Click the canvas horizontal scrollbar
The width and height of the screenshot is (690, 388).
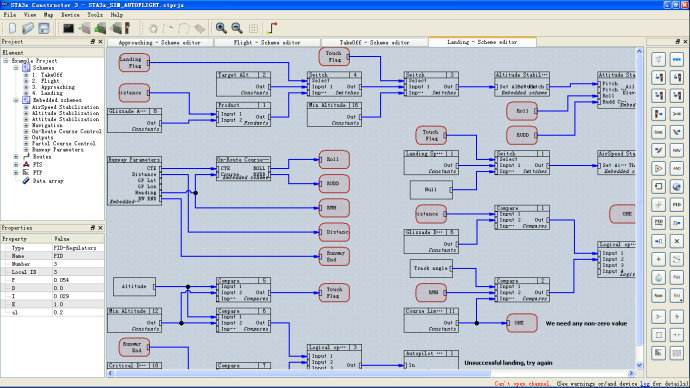click(x=372, y=373)
